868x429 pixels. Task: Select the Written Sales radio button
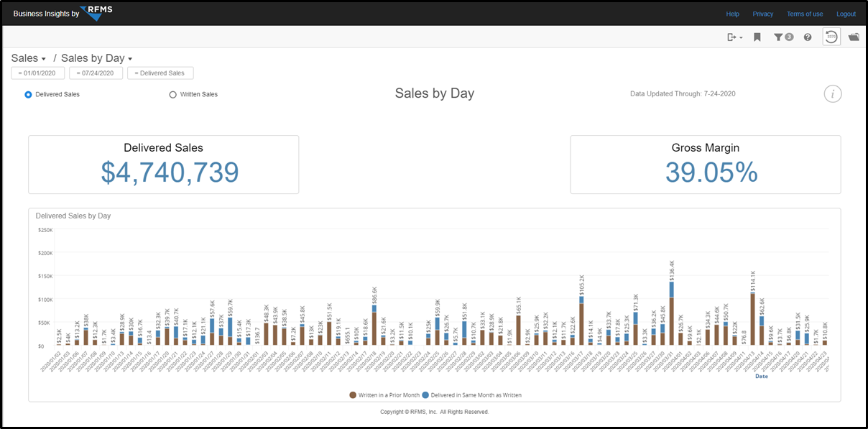pyautogui.click(x=172, y=94)
